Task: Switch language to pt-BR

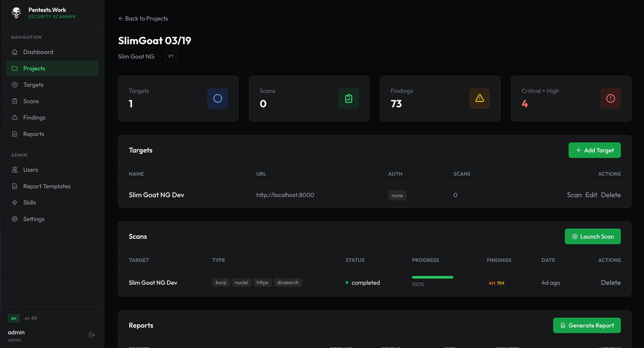Action: (x=31, y=318)
